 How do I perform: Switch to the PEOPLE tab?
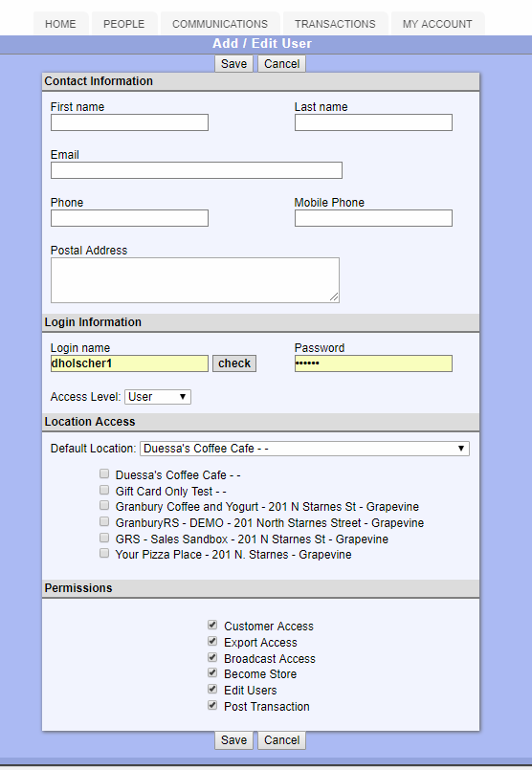[123, 24]
